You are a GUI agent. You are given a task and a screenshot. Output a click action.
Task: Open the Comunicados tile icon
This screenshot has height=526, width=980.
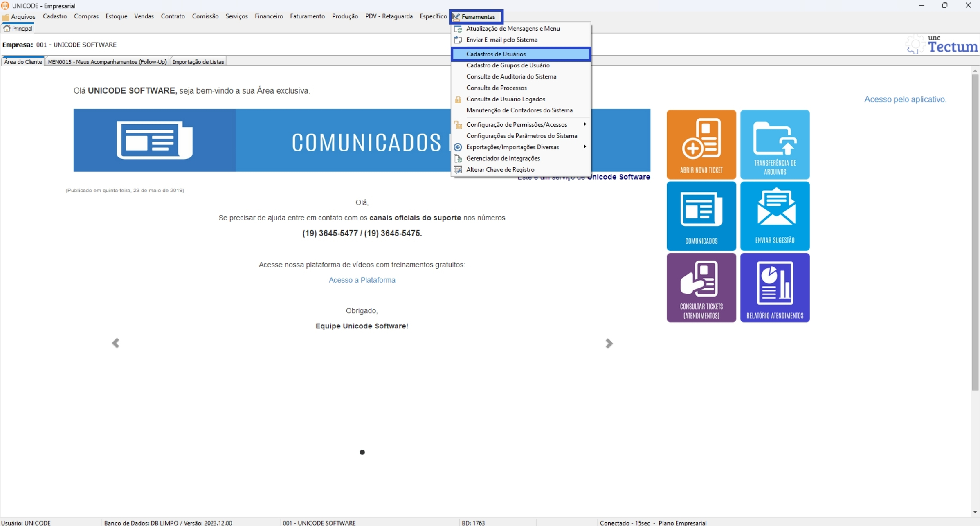pos(701,216)
